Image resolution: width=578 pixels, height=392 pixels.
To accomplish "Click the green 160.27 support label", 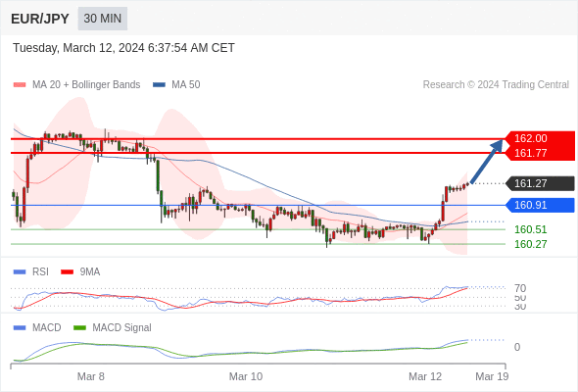I will [530, 244].
